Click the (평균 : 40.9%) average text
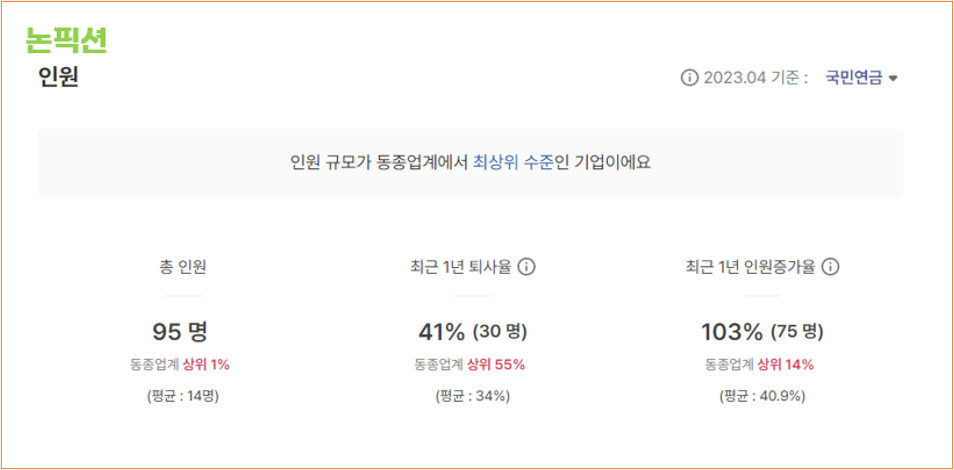The width and height of the screenshot is (954, 470). (762, 396)
